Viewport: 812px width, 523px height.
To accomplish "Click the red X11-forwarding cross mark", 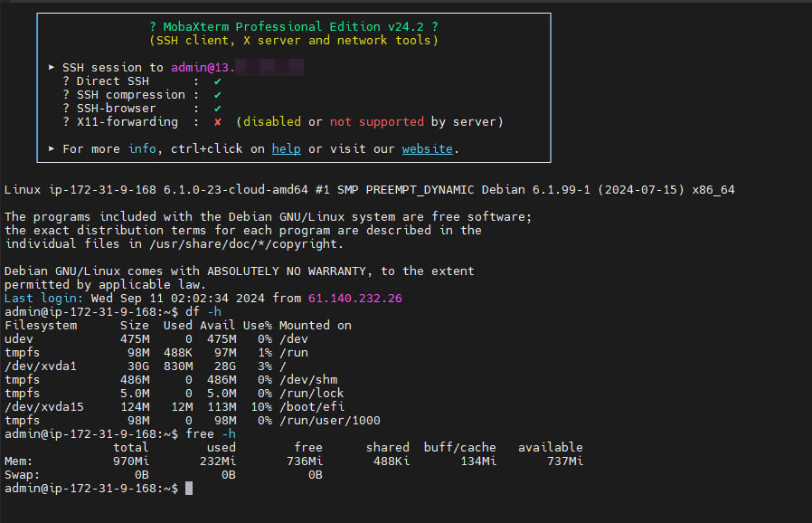I will pos(218,122).
